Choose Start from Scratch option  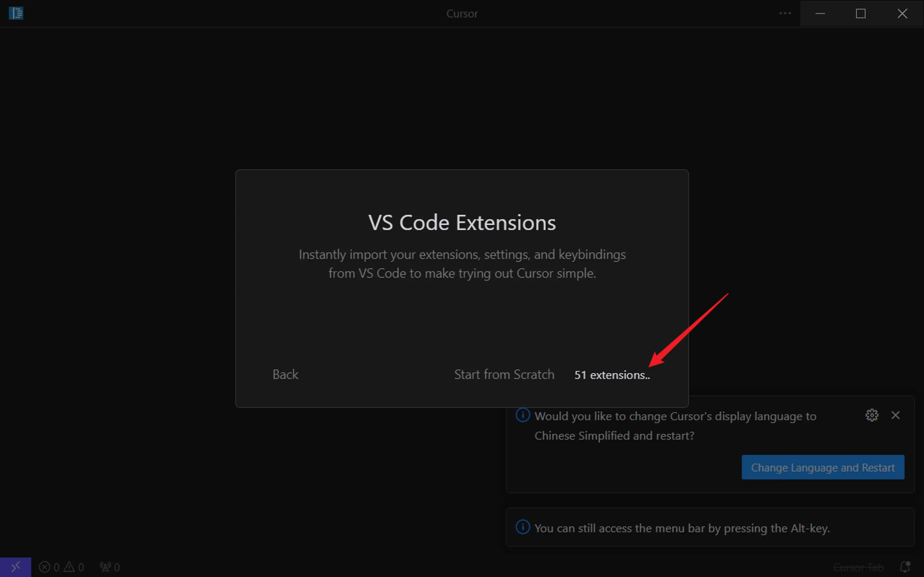[504, 374]
